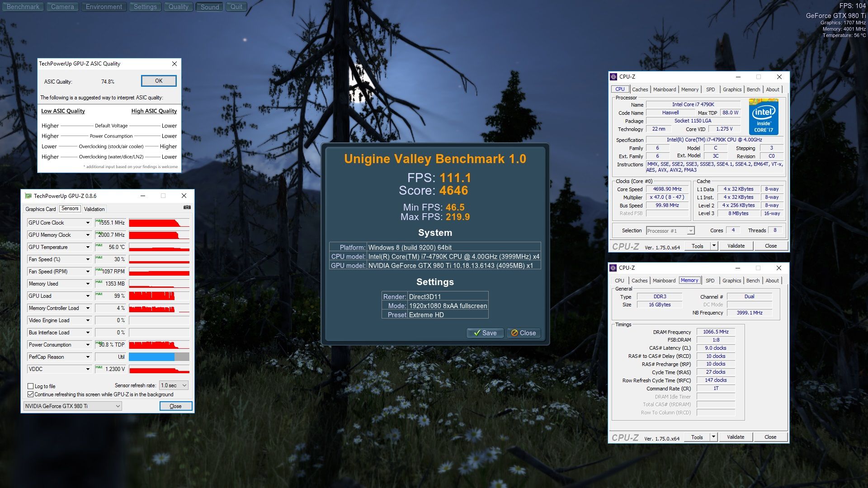Screen dimensions: 868x488
Task: Open Tools arrow dropdown in lower CPU-Z
Action: 713,437
